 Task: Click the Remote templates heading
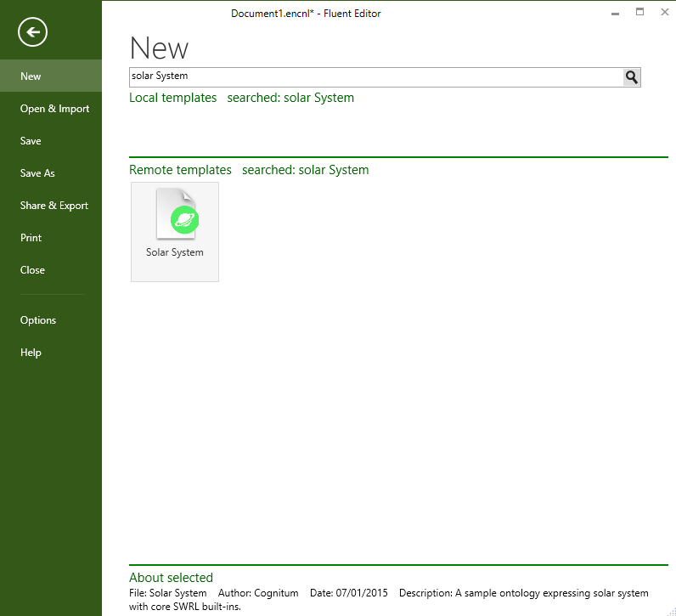click(x=180, y=170)
